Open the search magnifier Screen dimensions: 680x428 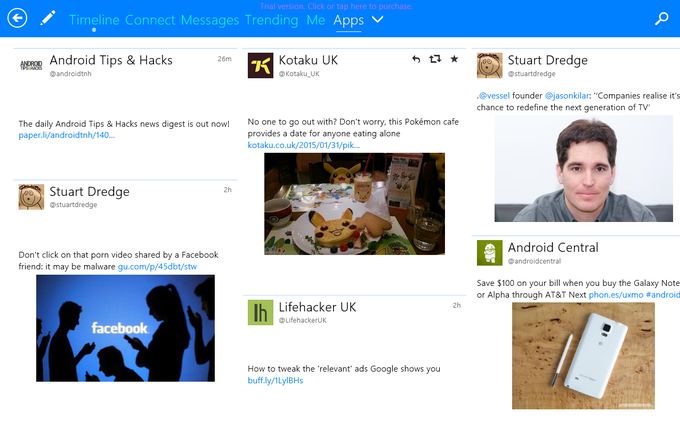click(x=661, y=18)
